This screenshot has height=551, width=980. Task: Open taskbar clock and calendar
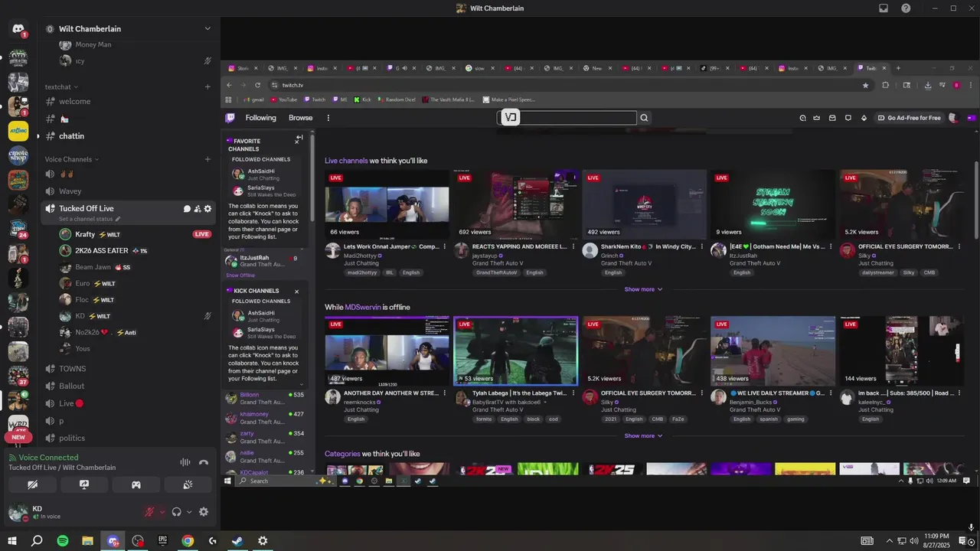(936, 540)
